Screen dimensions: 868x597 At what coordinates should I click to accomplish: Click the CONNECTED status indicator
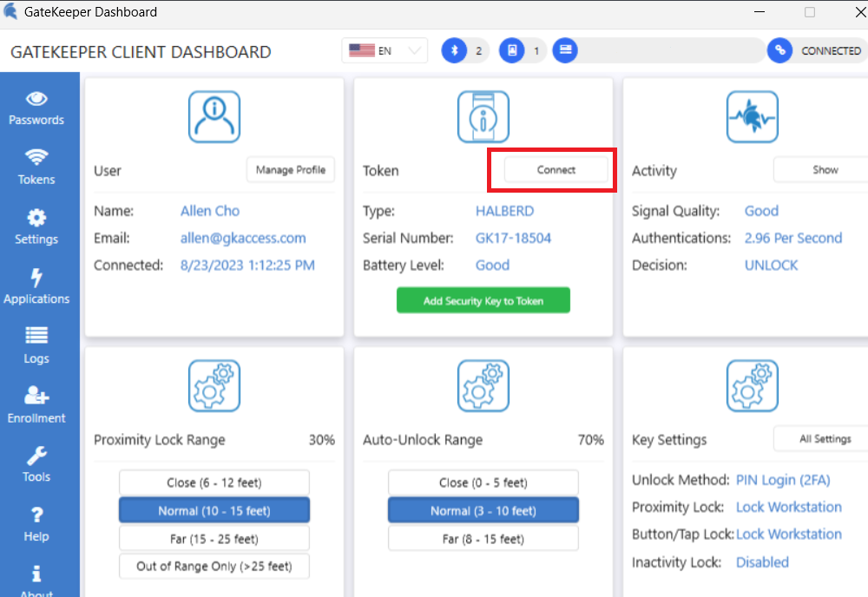pyautogui.click(x=814, y=50)
